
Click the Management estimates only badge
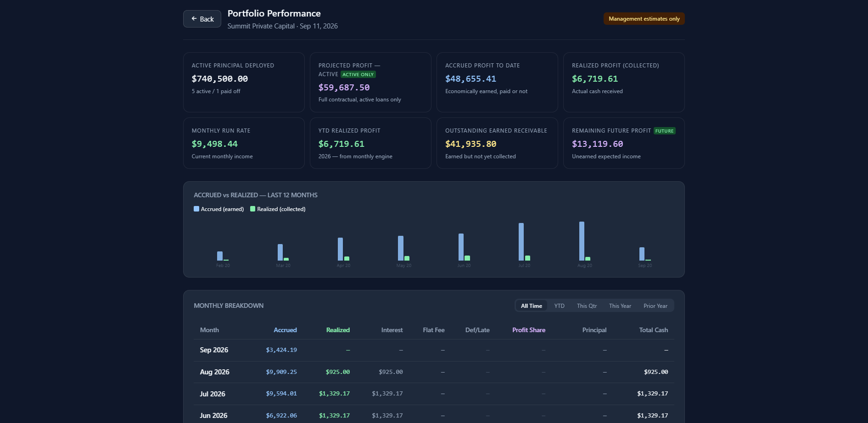[x=644, y=19]
